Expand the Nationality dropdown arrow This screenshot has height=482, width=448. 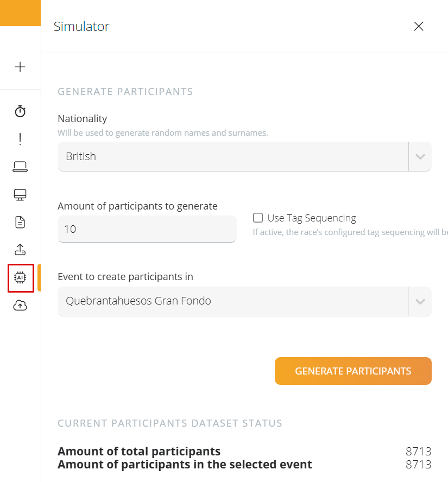420,156
